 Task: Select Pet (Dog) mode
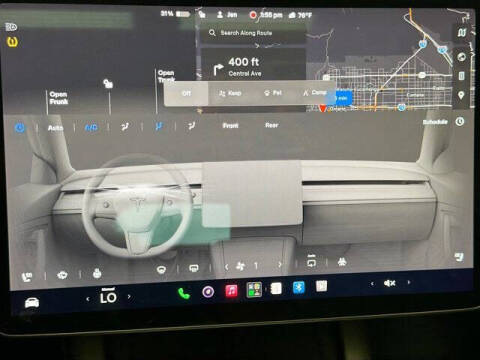(x=273, y=93)
